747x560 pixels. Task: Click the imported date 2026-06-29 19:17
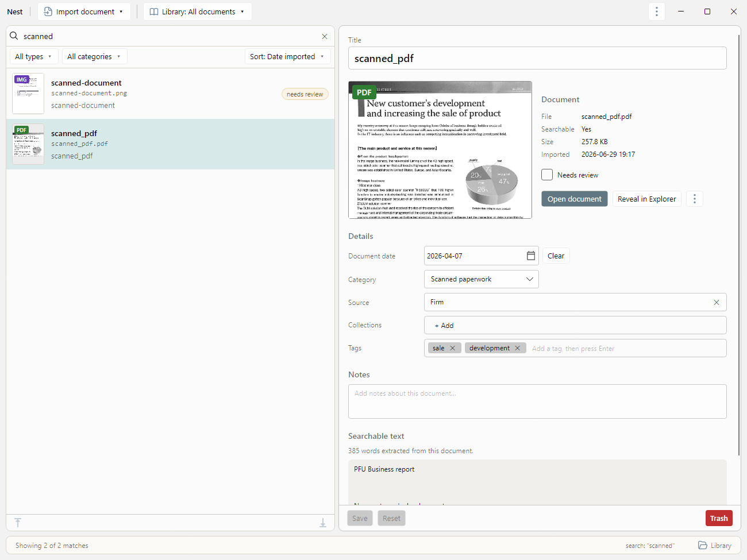[608, 155]
